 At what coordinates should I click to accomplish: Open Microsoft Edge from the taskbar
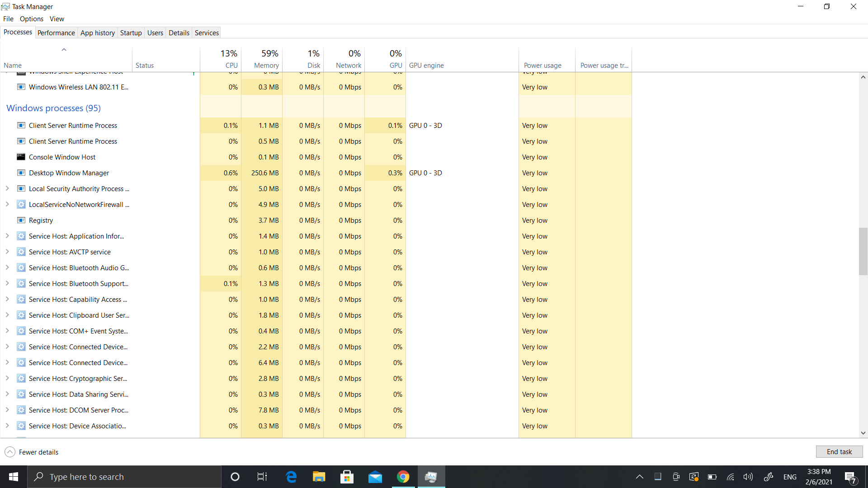[x=291, y=477]
